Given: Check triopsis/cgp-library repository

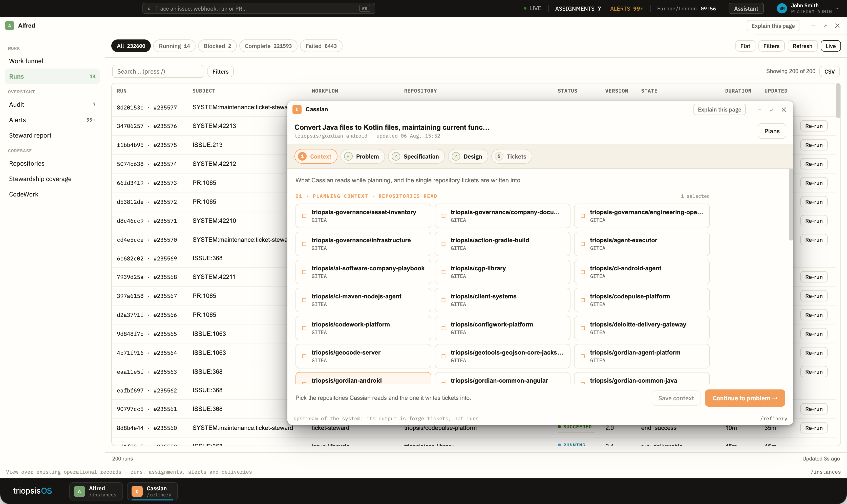Looking at the screenshot, I should pos(443,272).
